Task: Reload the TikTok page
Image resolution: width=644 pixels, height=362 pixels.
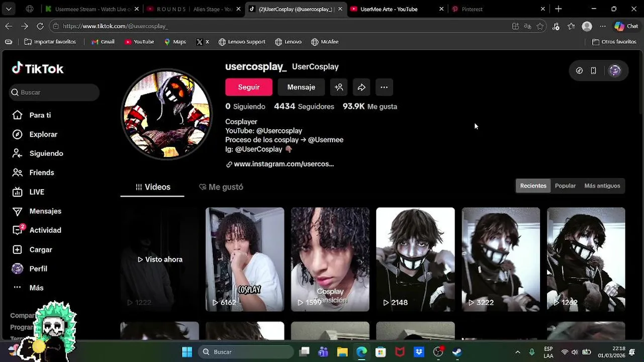Action: coord(40,26)
